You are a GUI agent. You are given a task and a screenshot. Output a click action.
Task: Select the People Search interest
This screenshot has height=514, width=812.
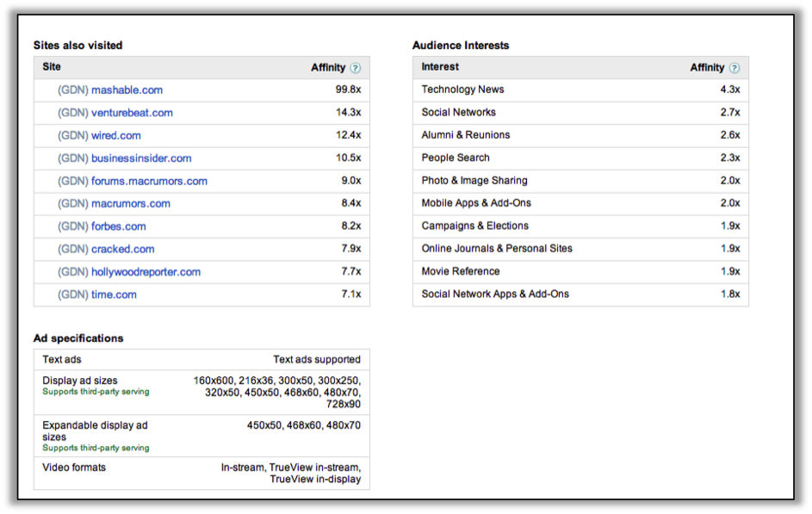pos(580,158)
